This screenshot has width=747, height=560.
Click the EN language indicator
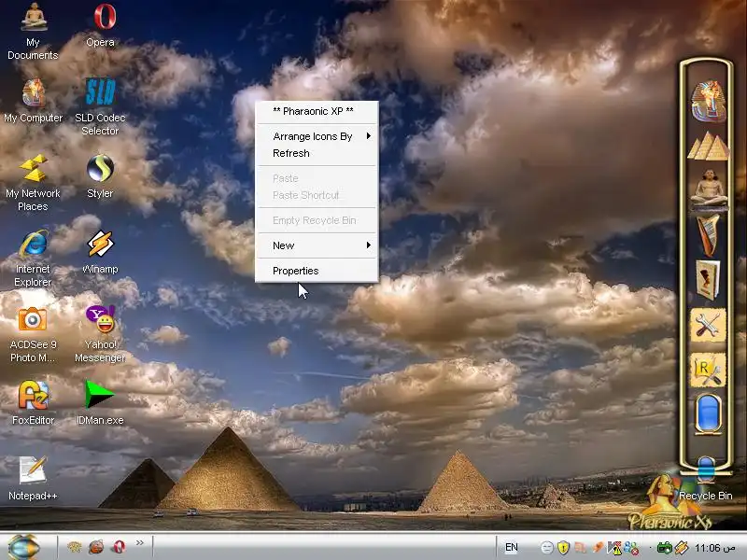coord(511,547)
